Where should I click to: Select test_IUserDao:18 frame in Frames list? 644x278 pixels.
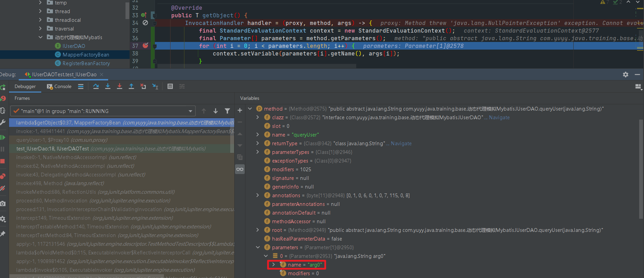click(53, 149)
